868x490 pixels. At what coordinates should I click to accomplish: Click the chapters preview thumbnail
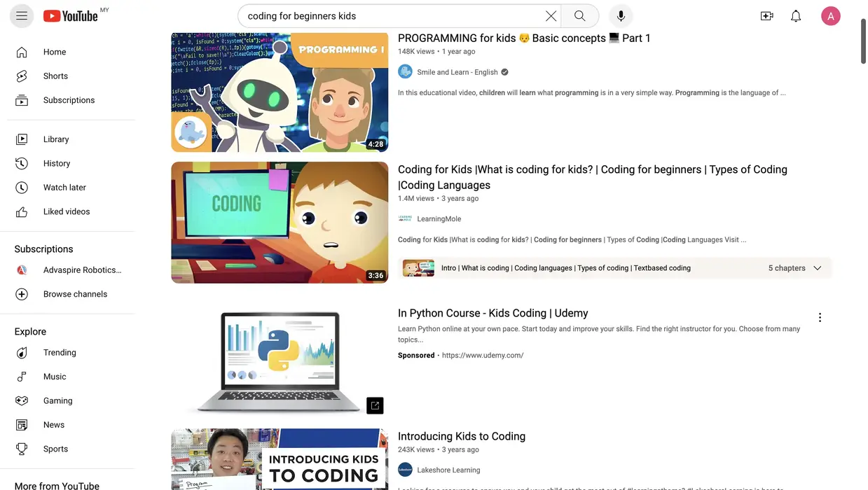(418, 268)
